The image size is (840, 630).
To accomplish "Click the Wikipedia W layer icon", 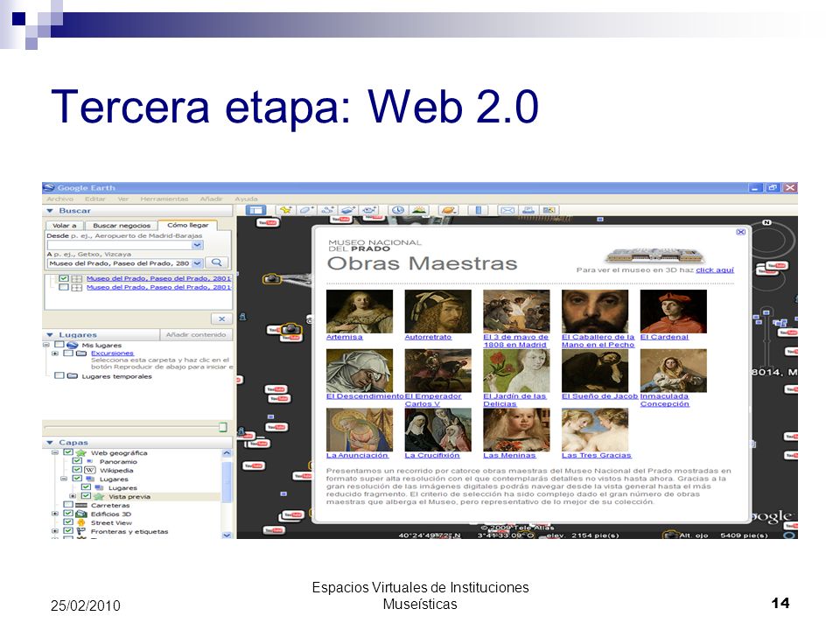I will pos(89,471).
